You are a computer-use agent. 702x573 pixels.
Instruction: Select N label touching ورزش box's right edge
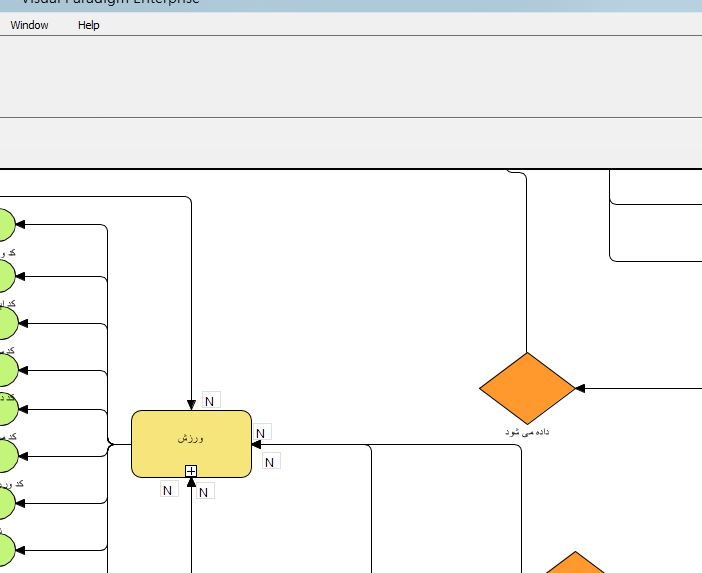[x=261, y=433]
